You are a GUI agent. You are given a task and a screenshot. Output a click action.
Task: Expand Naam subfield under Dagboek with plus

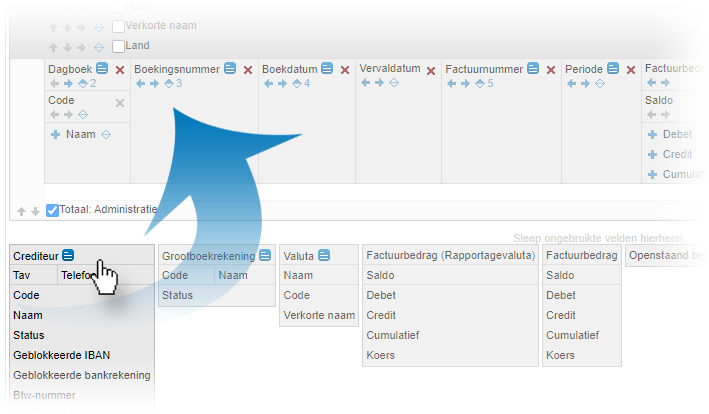(x=56, y=134)
